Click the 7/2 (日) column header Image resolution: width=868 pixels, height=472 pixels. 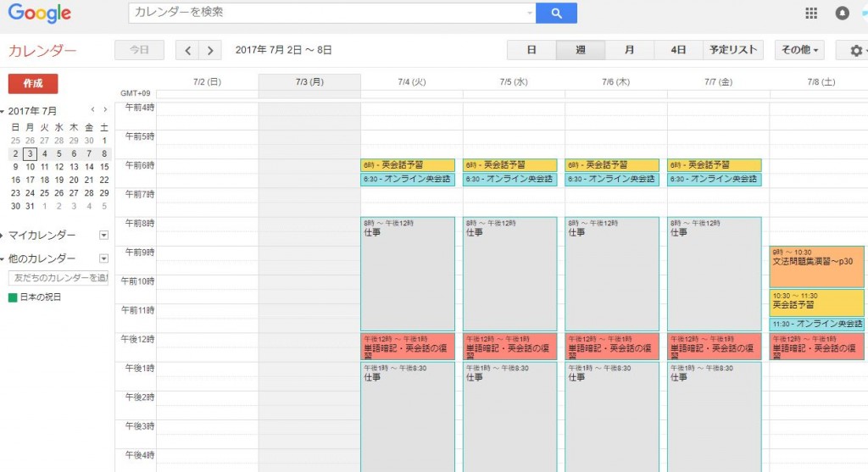click(x=207, y=82)
